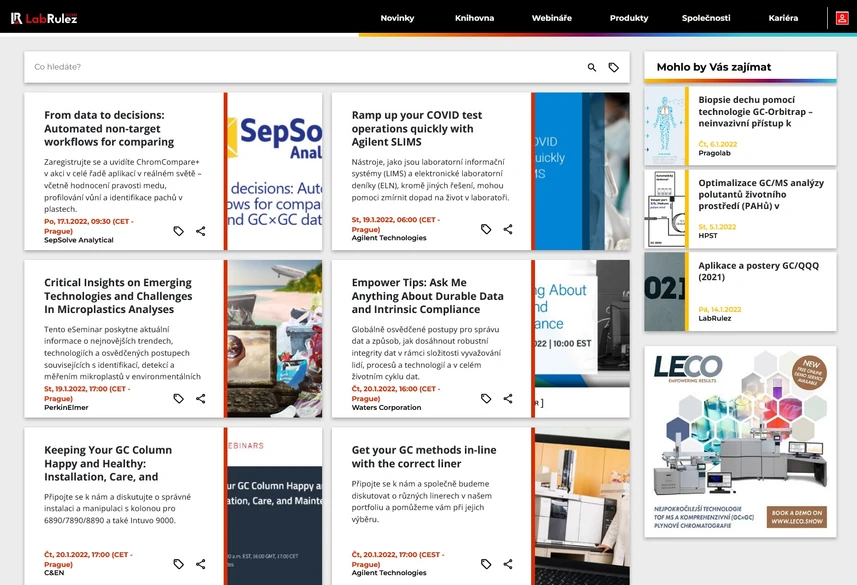Click 'Mohlo by Vás zajímat' heading
Screen dimensions: 857x585
(714, 67)
